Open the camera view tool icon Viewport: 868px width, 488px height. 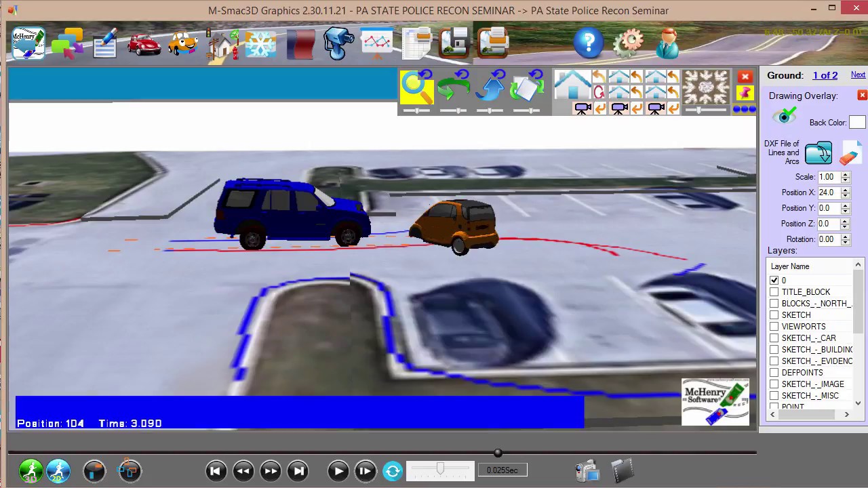pos(338,43)
